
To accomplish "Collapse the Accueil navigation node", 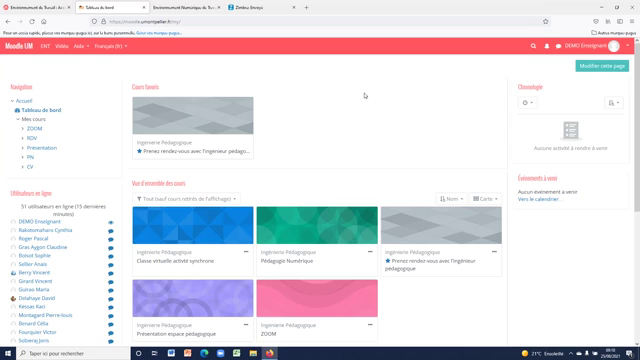I will point(12,101).
